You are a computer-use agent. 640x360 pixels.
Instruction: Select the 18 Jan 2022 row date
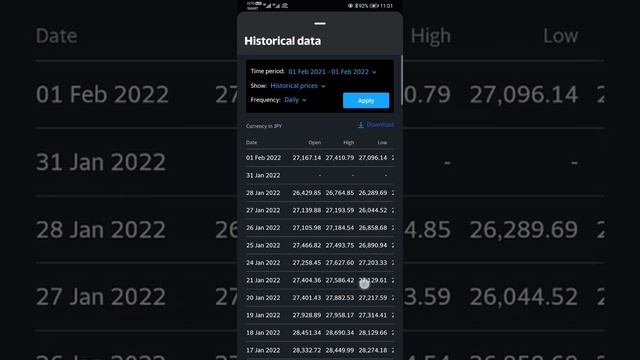[263, 333]
